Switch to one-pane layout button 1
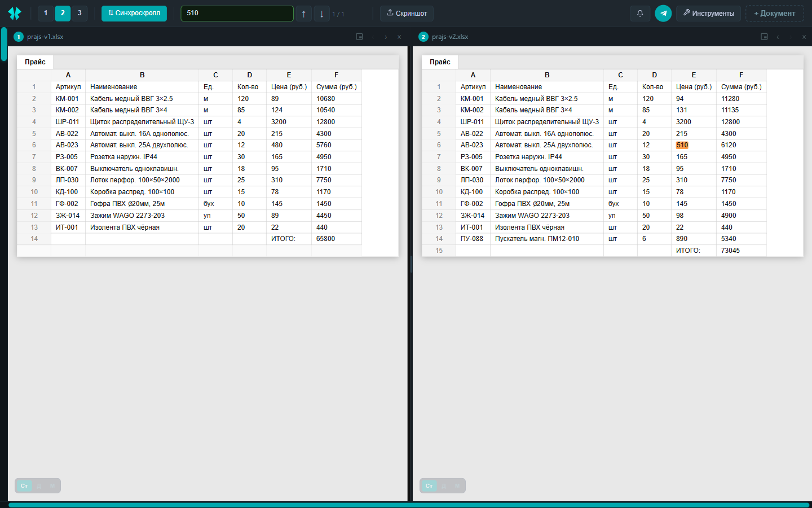 click(x=46, y=13)
